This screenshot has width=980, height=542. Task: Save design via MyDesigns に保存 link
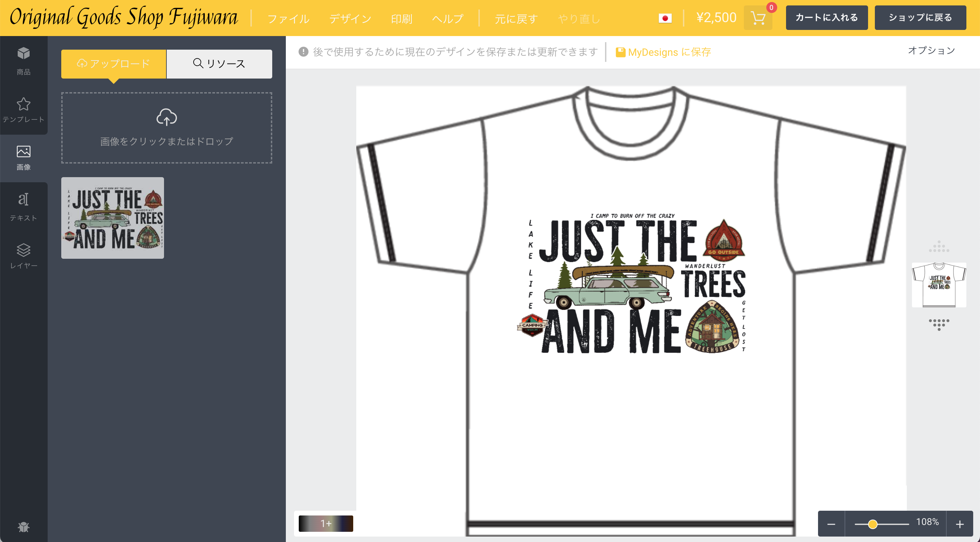point(664,52)
